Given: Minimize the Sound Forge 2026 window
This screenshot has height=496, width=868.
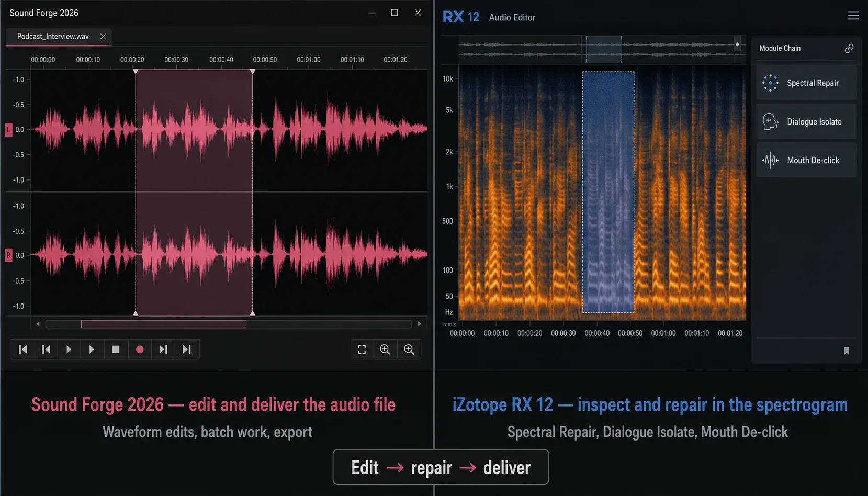Looking at the screenshot, I should [372, 13].
